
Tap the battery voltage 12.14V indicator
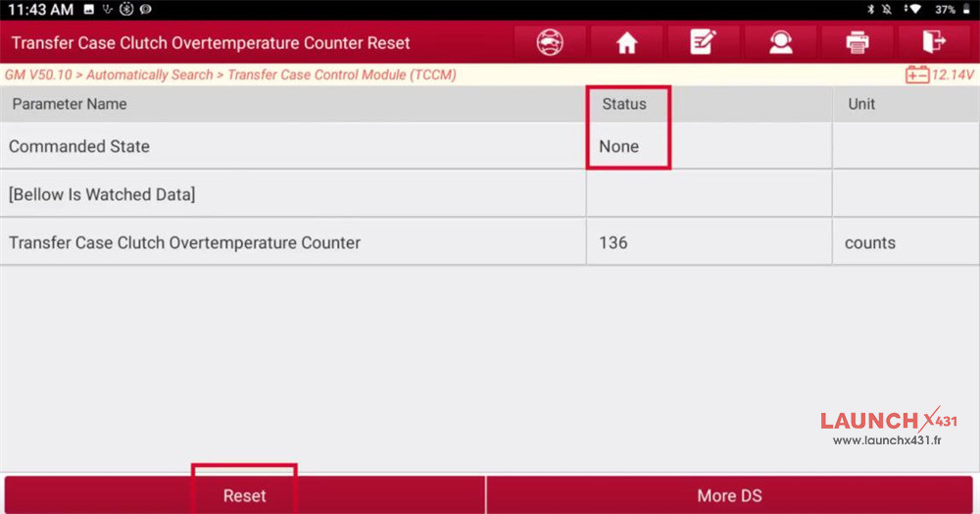click(940, 75)
